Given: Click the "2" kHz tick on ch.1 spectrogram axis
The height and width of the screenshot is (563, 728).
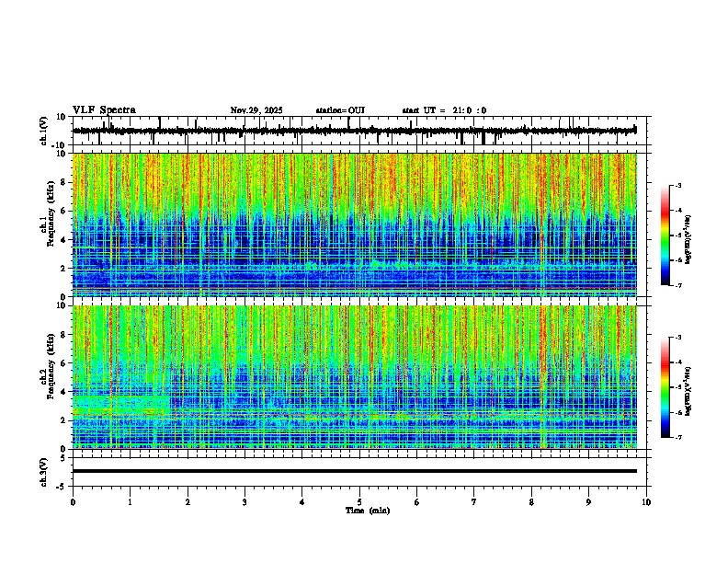Looking at the screenshot, I should (x=64, y=269).
